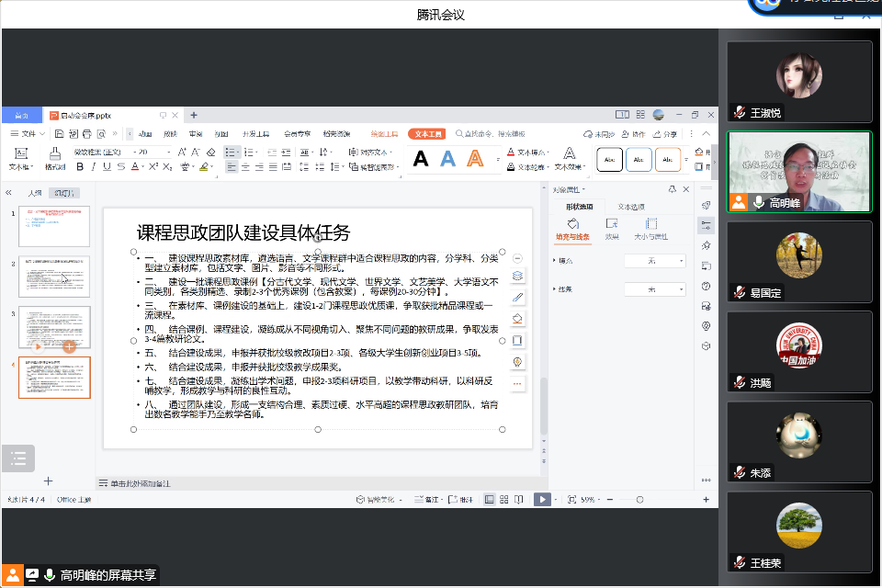Switch to the 文本选项 tab
This screenshot has width=882, height=588.
point(630,207)
